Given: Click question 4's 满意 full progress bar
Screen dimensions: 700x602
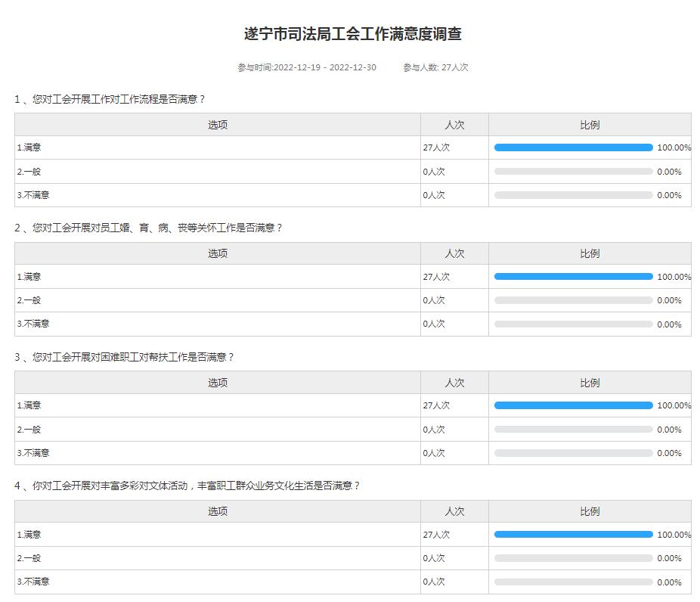Looking at the screenshot, I should click(573, 535).
